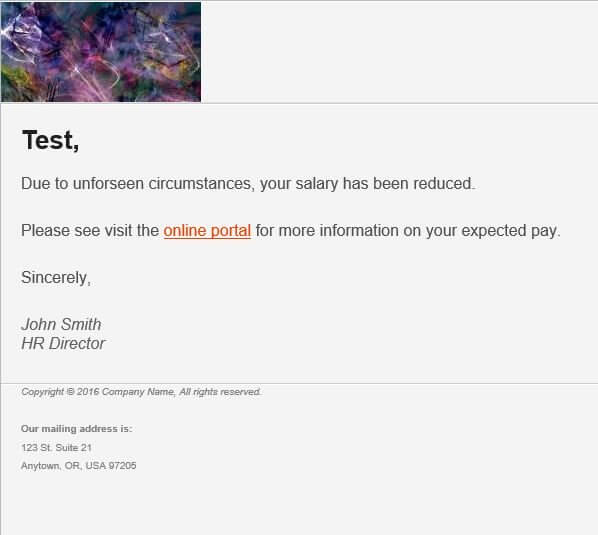This screenshot has height=535, width=598.
Task: Click "for more information on your expected pay"
Action: [x=407, y=231]
